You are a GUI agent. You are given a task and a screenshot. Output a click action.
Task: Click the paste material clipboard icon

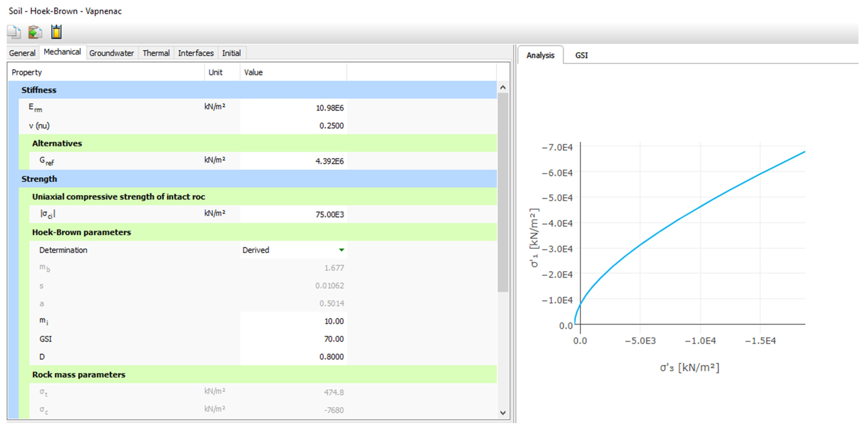[x=35, y=32]
